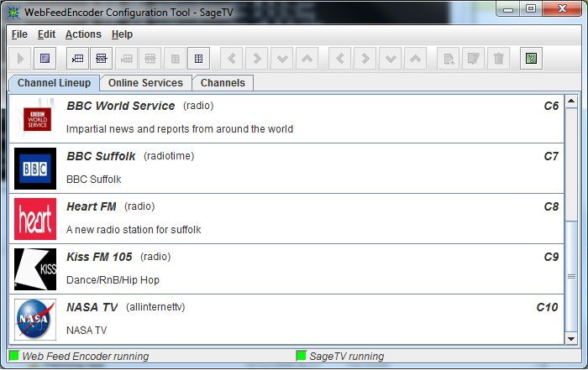This screenshot has width=588, height=370.
Task: Select the BBC World Service logo
Action: [x=35, y=118]
